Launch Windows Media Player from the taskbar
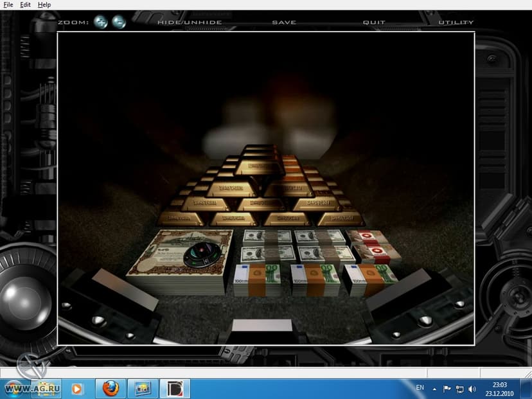The image size is (532, 399). coord(76,389)
